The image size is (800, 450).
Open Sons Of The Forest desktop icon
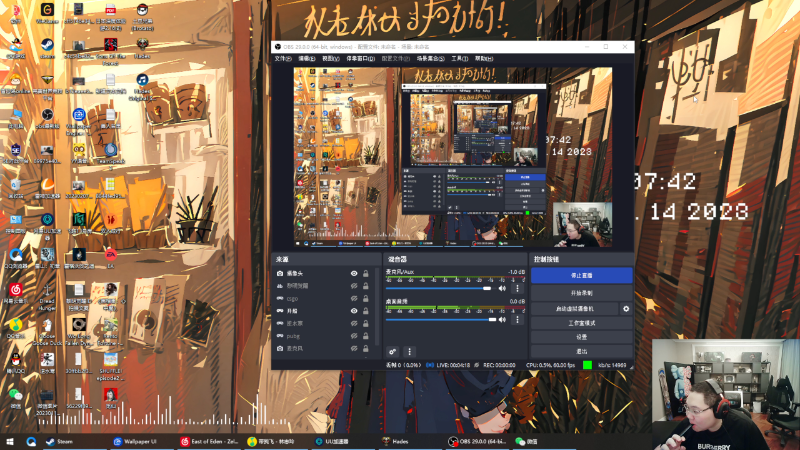coord(110,51)
